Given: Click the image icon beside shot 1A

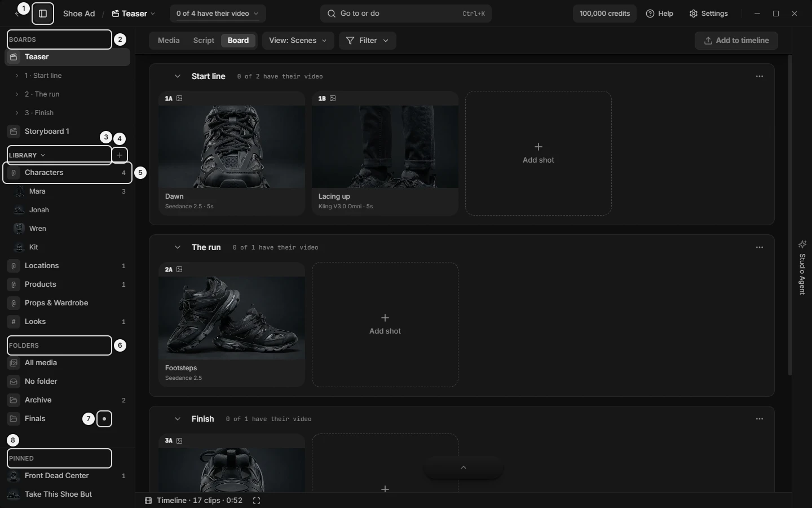Looking at the screenshot, I should [179, 98].
